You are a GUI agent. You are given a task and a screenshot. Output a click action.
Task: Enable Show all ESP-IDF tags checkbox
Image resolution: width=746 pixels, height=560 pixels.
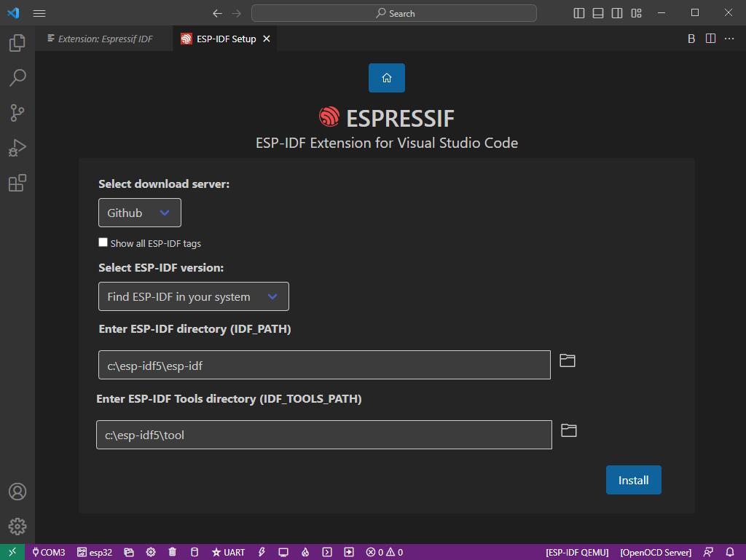tap(103, 242)
